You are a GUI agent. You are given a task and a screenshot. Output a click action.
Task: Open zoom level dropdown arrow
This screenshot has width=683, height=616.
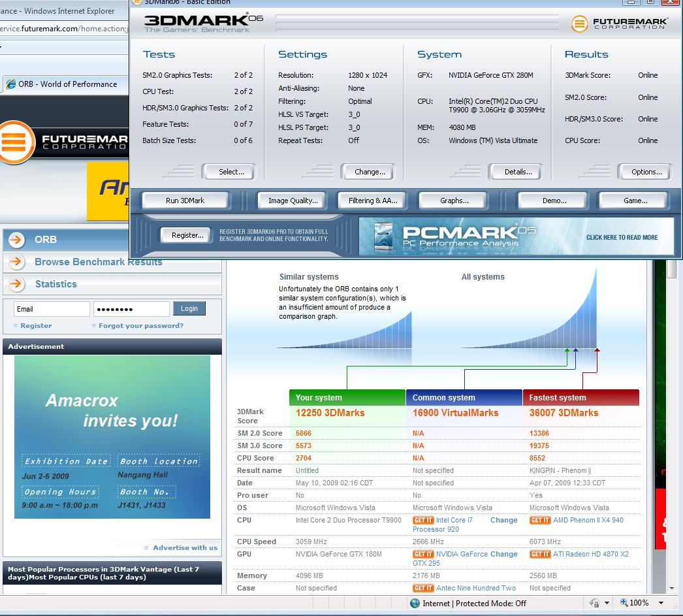tap(661, 604)
